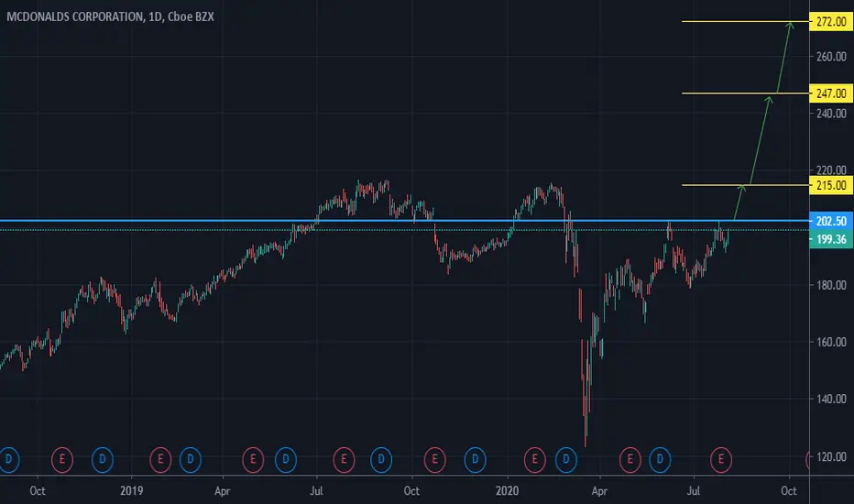Click the Jul label between 2019 and 2020

[x=316, y=491]
